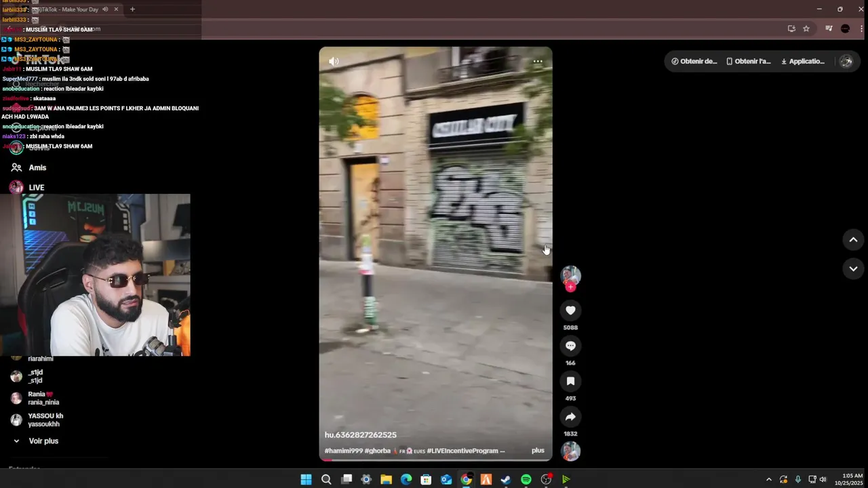This screenshot has height=488, width=868.
Task: Open Task View on the taskbar
Action: (347, 480)
